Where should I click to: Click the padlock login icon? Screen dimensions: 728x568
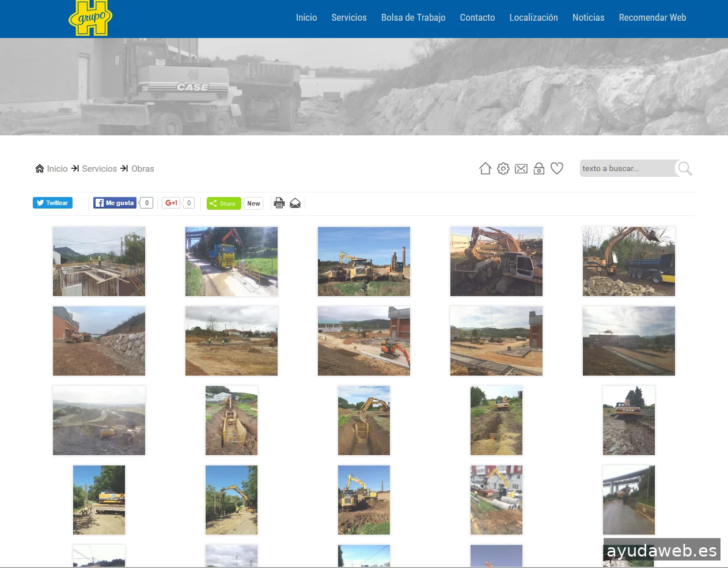point(539,168)
